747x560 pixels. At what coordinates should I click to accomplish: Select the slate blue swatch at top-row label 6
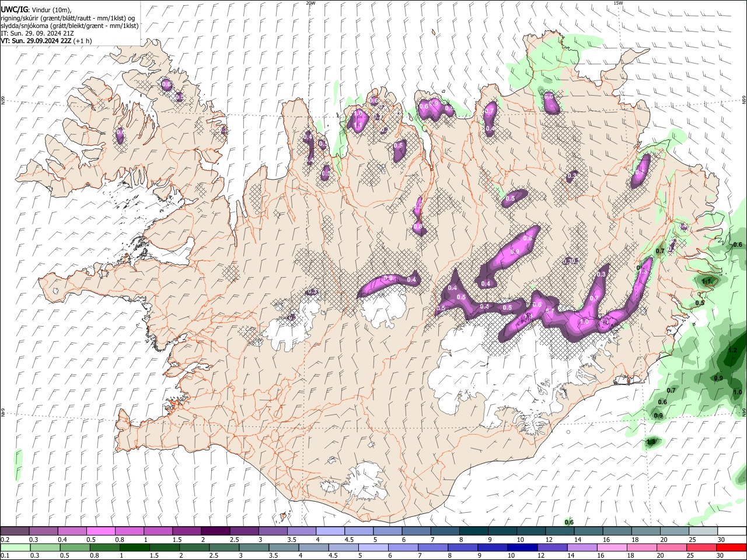[x=416, y=531]
